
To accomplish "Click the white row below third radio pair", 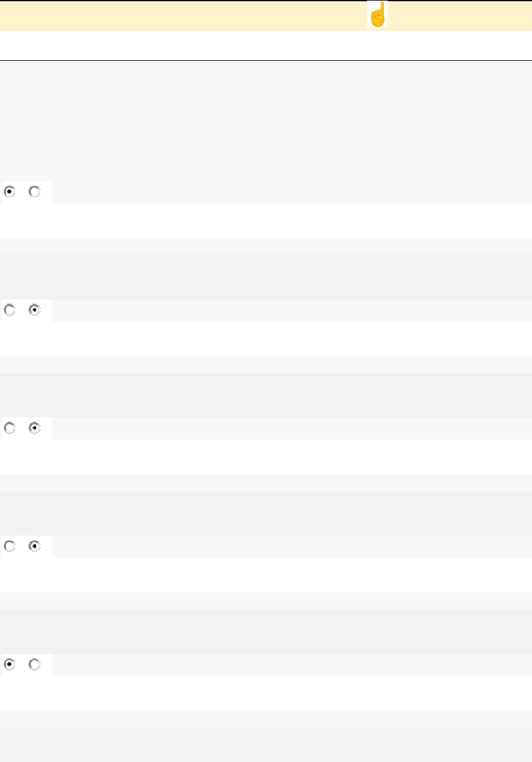I will pos(266,457).
